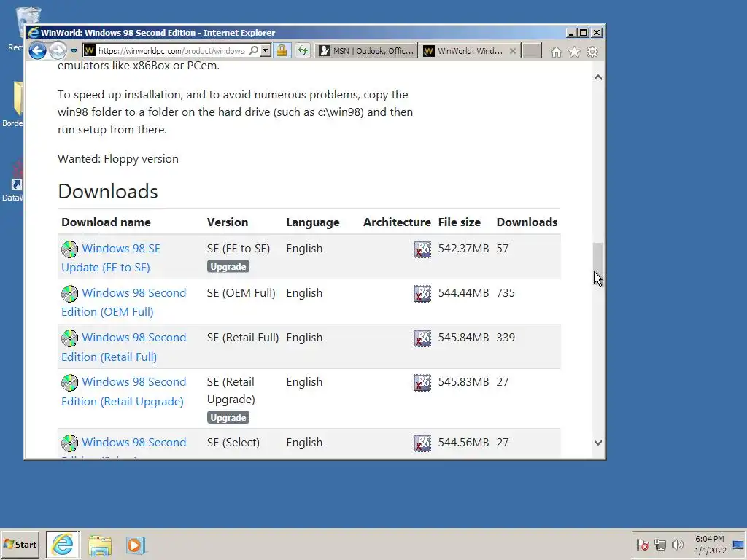Open Windows 98 SE Update (FE to SE) link

111,257
